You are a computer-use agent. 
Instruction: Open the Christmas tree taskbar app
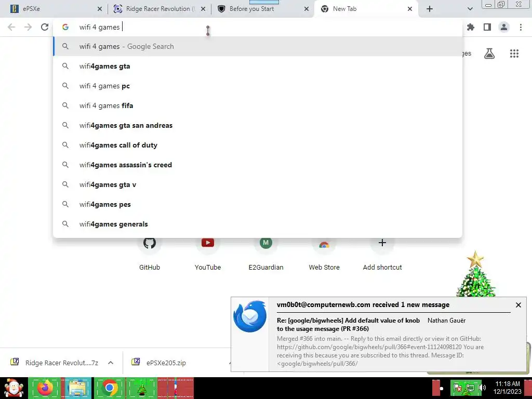click(x=141, y=388)
